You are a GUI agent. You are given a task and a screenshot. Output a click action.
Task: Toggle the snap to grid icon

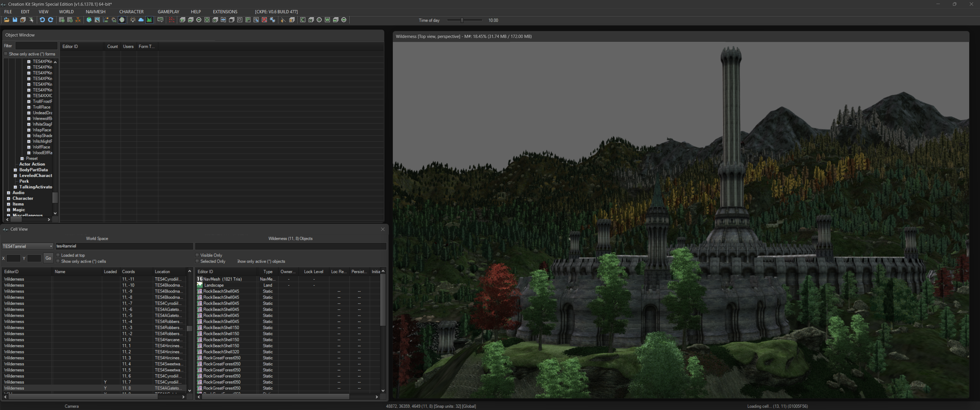point(62,20)
